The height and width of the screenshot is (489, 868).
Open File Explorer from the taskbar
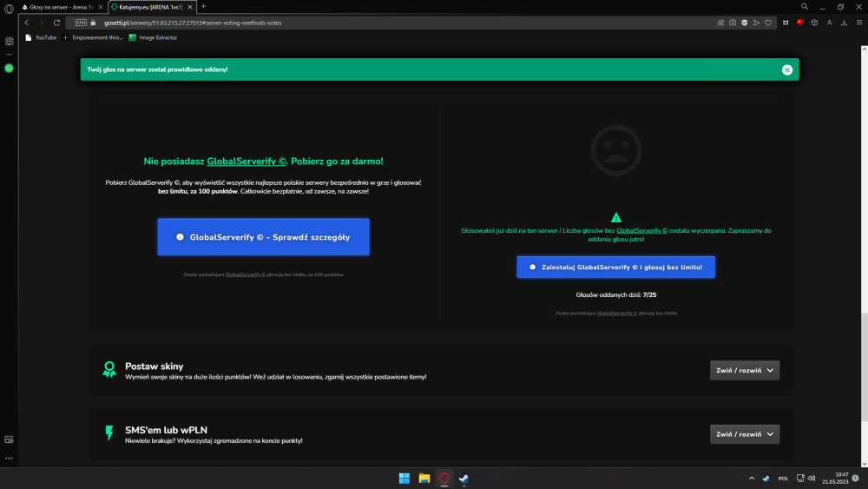[x=424, y=479]
